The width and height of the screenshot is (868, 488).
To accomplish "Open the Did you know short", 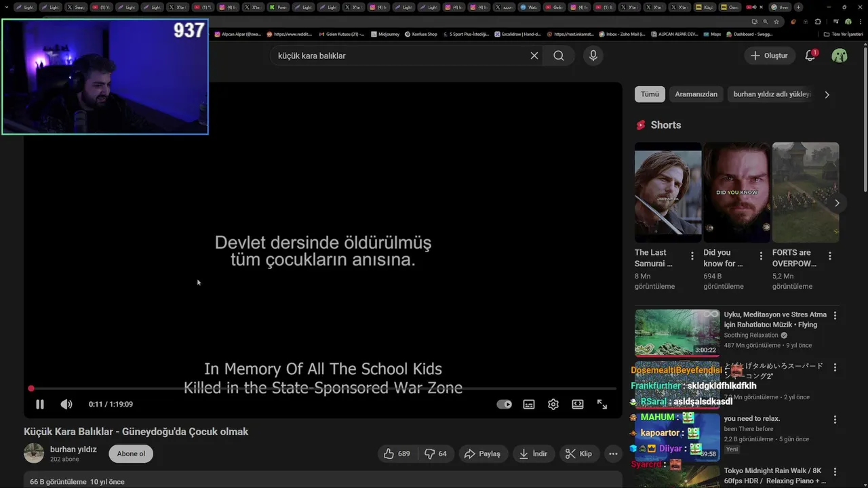I will click(736, 192).
